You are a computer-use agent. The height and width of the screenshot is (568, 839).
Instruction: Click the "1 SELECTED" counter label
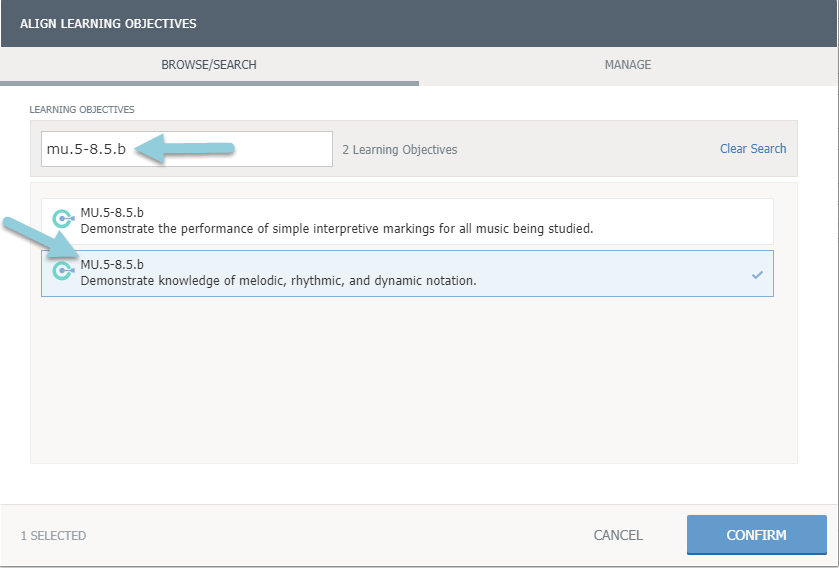coord(53,536)
